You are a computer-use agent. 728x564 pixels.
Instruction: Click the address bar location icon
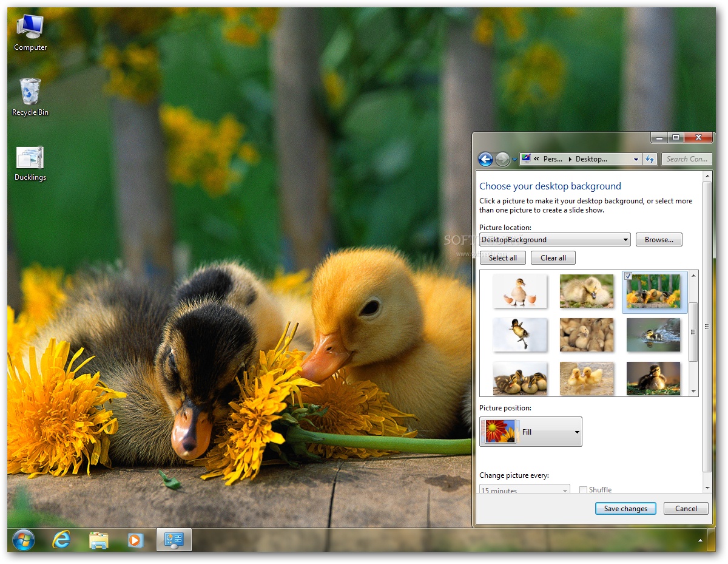tap(527, 159)
